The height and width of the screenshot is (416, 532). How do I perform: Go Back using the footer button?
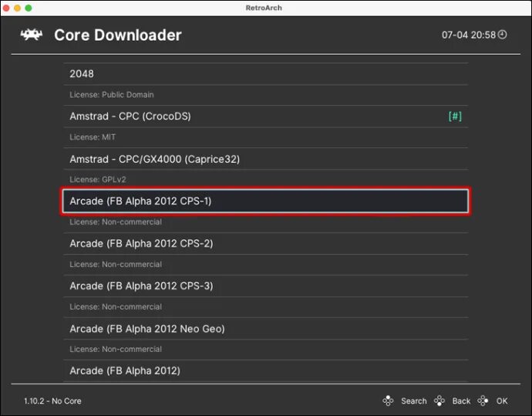click(x=461, y=401)
